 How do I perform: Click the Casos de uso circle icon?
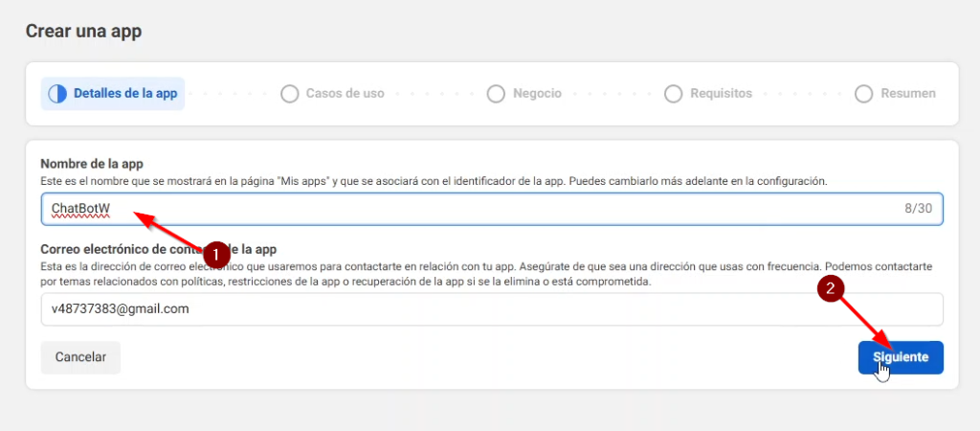pos(289,94)
